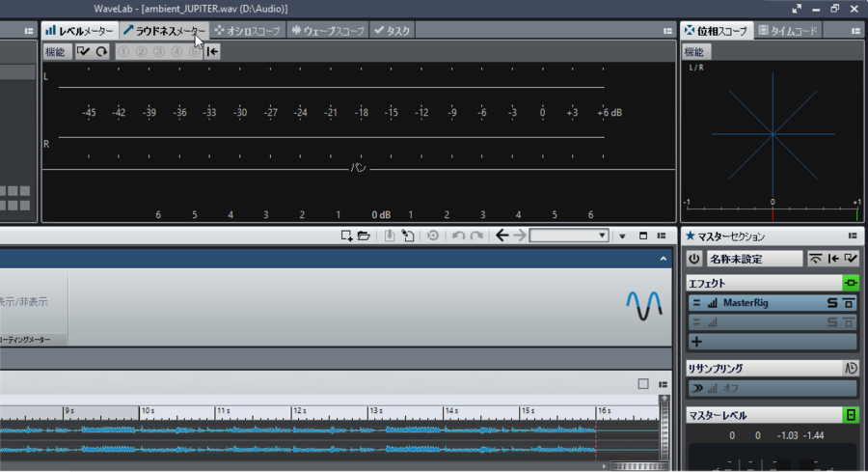Toggle the エフェクト section bypass green button
The image size is (868, 472).
point(850,283)
